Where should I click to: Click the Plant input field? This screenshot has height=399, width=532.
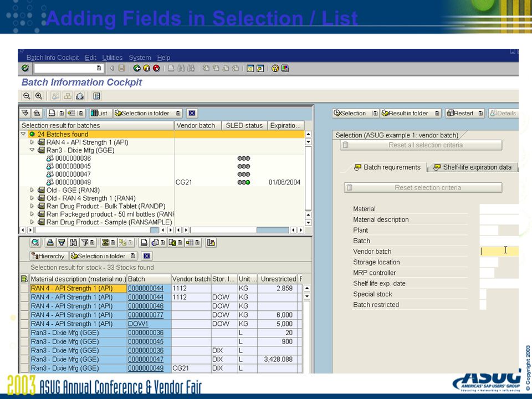489,230
